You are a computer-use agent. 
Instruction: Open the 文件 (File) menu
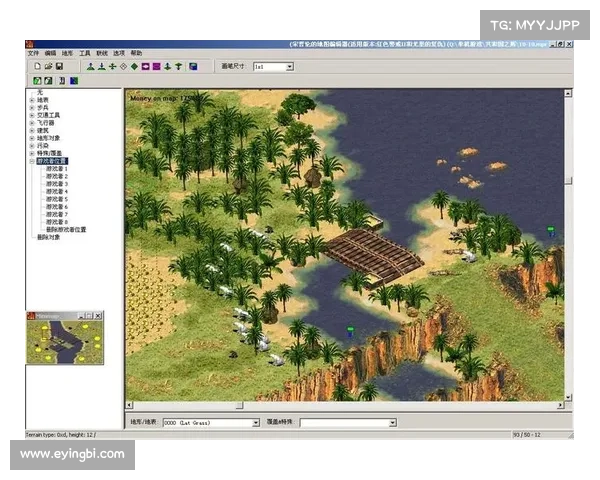point(33,53)
